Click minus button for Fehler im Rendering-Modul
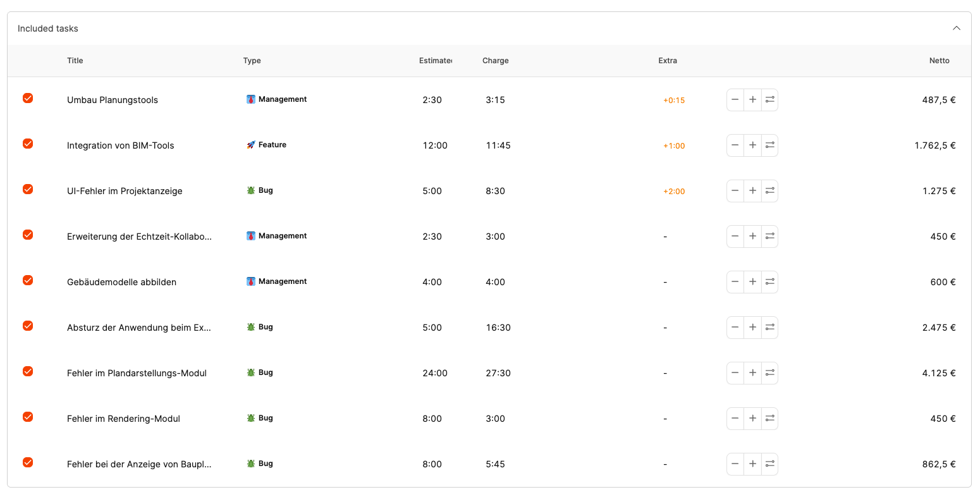980x492 pixels. click(x=735, y=419)
